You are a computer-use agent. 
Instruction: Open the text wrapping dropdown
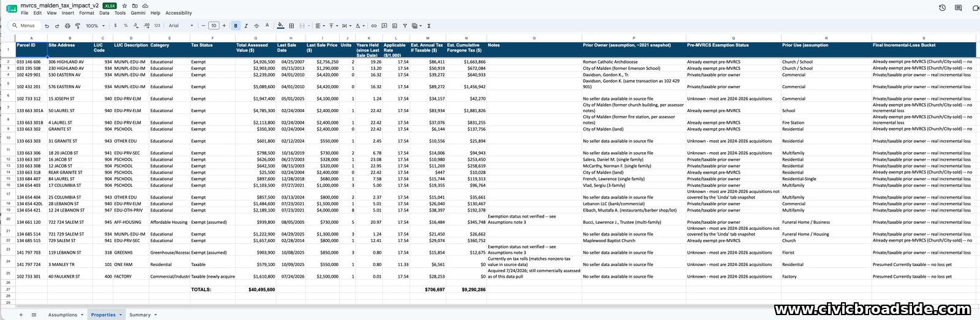point(346,26)
